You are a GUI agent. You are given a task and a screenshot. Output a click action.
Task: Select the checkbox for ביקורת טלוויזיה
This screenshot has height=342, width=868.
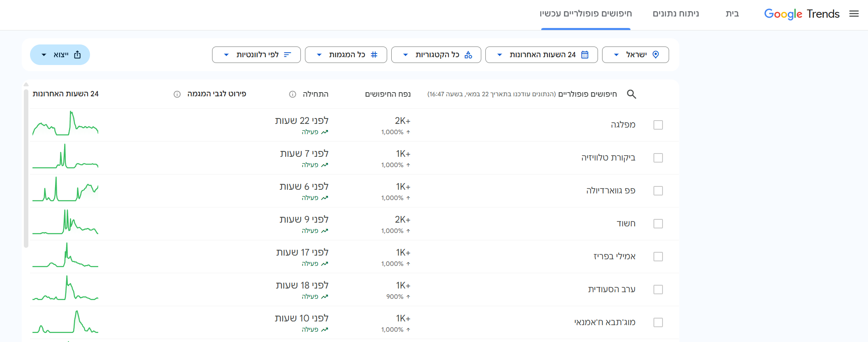tap(658, 158)
